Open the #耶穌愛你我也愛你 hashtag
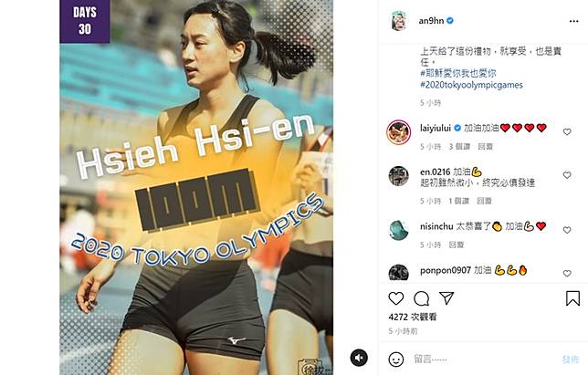Screen dimensions: 588x375 457,73
